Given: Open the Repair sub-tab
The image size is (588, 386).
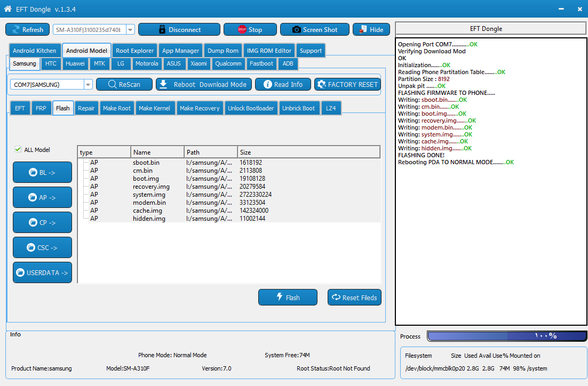Looking at the screenshot, I should (x=86, y=108).
